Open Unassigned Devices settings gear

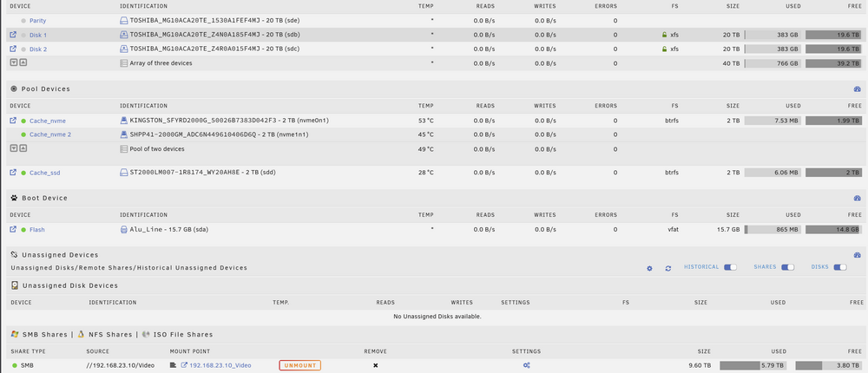click(x=650, y=268)
